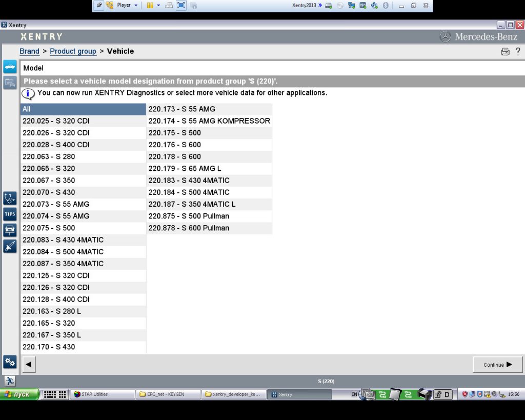
Task: Click the exit running-man icon
Action: tap(10, 381)
